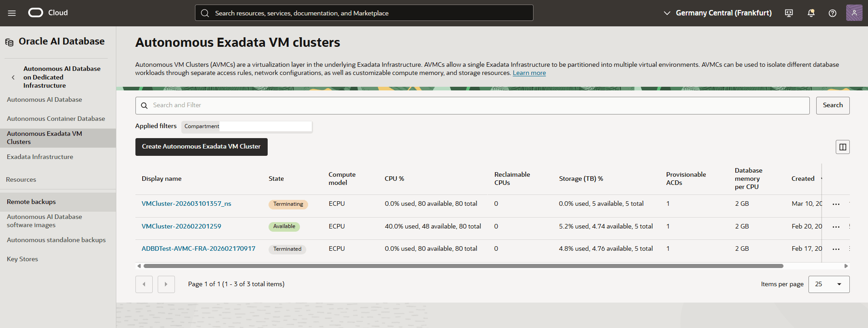This screenshot has height=328, width=868.
Task: Click '5.2% used, 4.74 available, 5 total'
Action: coord(606,226)
